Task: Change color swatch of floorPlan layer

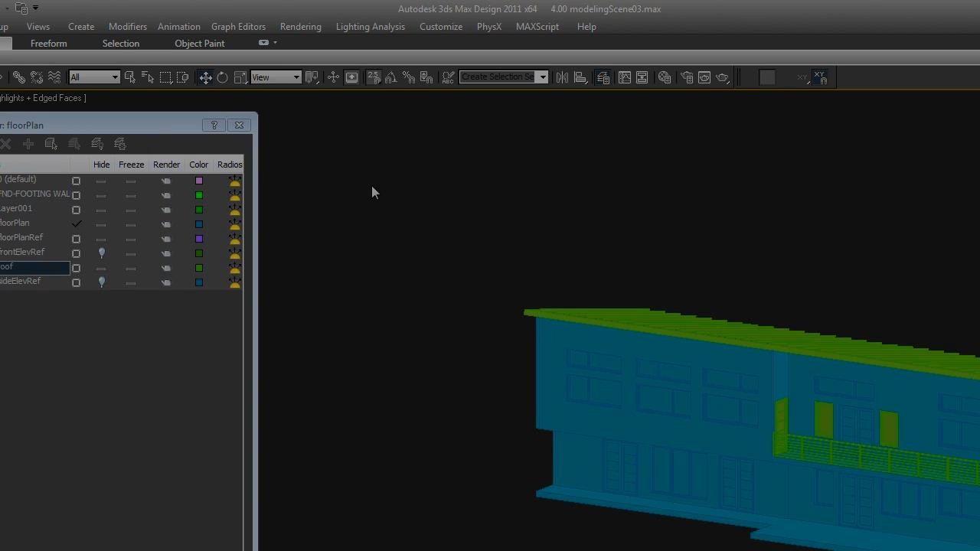Action: [199, 224]
